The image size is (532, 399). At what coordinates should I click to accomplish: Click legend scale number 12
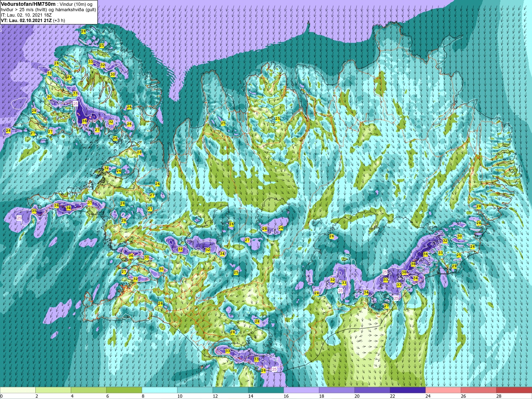tap(214, 396)
